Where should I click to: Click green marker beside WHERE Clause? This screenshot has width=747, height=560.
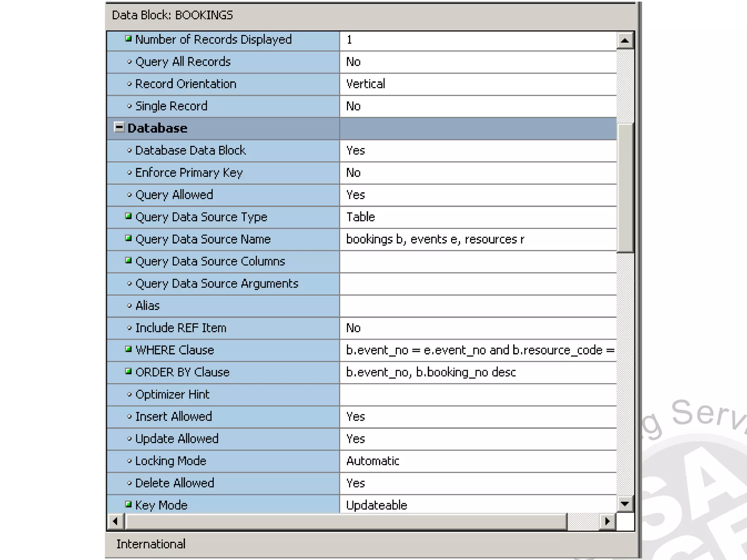pos(128,349)
